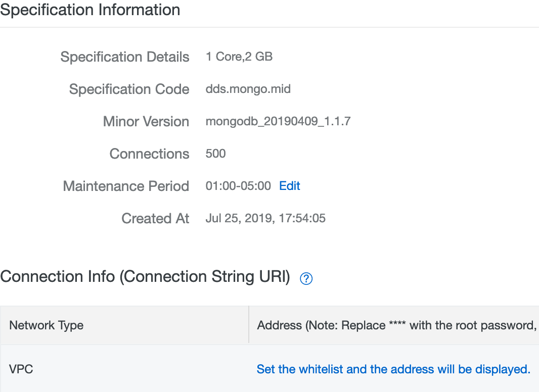The height and width of the screenshot is (392, 539).
Task: Click the Specification Information heading
Action: pyautogui.click(x=90, y=10)
